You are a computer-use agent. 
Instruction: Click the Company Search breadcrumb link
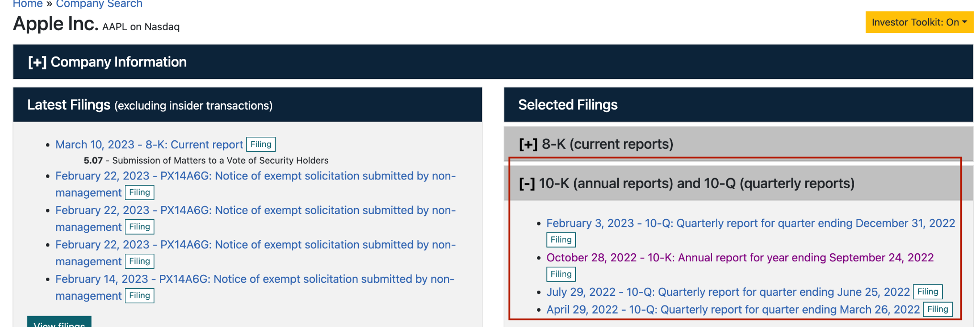tap(99, 4)
